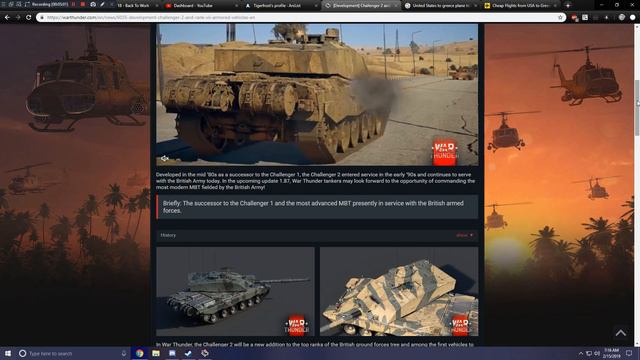Open the Chrome profile avatar
This screenshot has height=360, width=640.
(622, 18)
